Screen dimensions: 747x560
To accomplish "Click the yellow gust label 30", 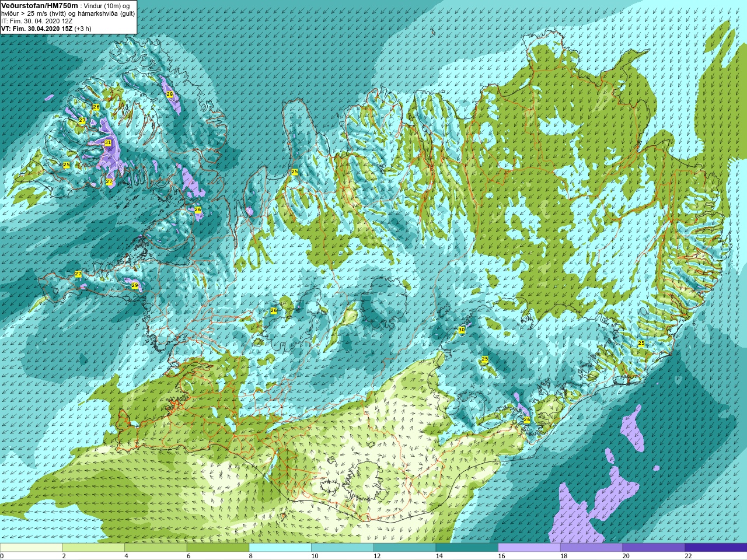I will [x=462, y=330].
